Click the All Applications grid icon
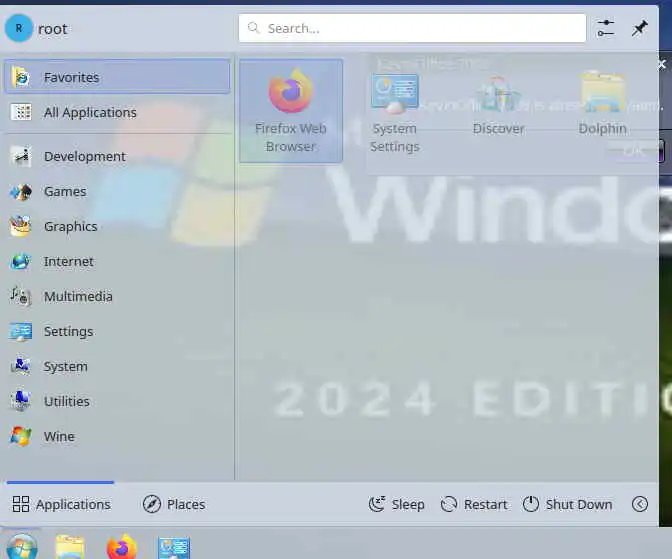This screenshot has width=672, height=559. coord(21,112)
